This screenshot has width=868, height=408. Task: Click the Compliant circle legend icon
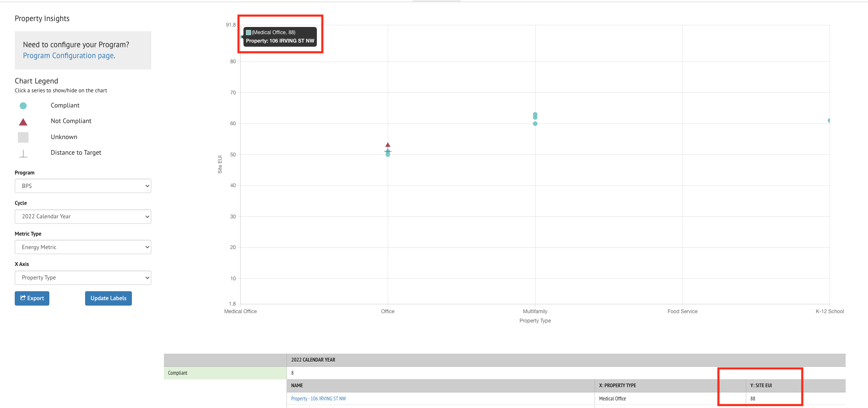(x=23, y=105)
